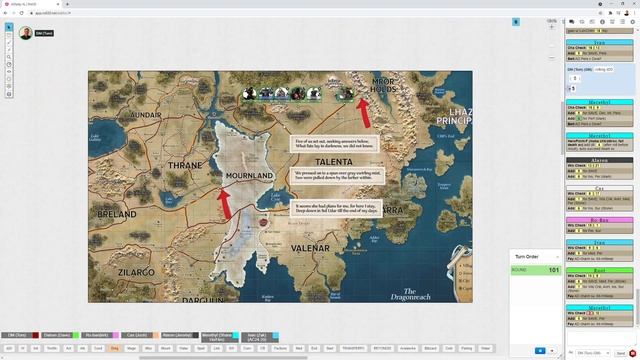Switch to the Chat sidebar tab
This screenshot has height=360, width=640.
coord(571,22)
